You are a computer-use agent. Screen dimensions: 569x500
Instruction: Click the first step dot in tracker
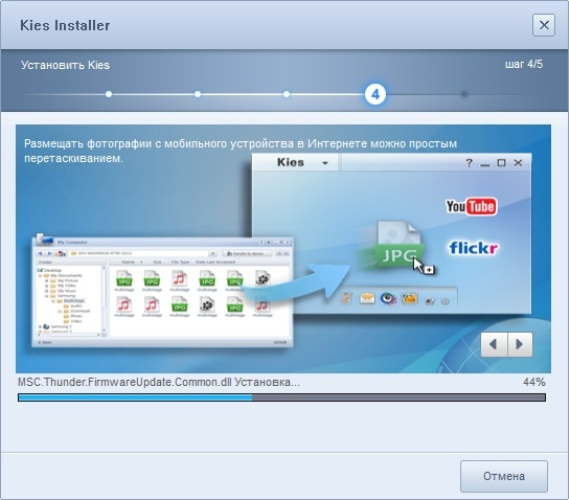click(x=109, y=94)
